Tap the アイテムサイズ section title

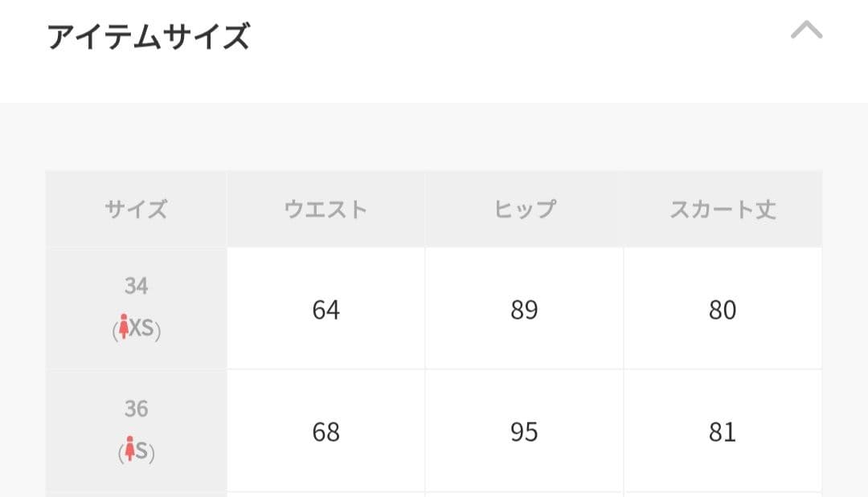[149, 37]
